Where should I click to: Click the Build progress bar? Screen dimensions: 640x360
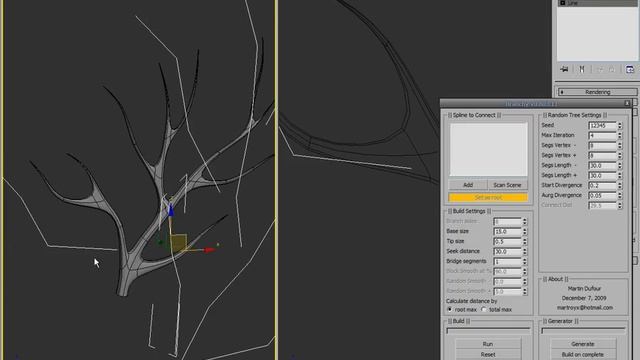(488, 331)
